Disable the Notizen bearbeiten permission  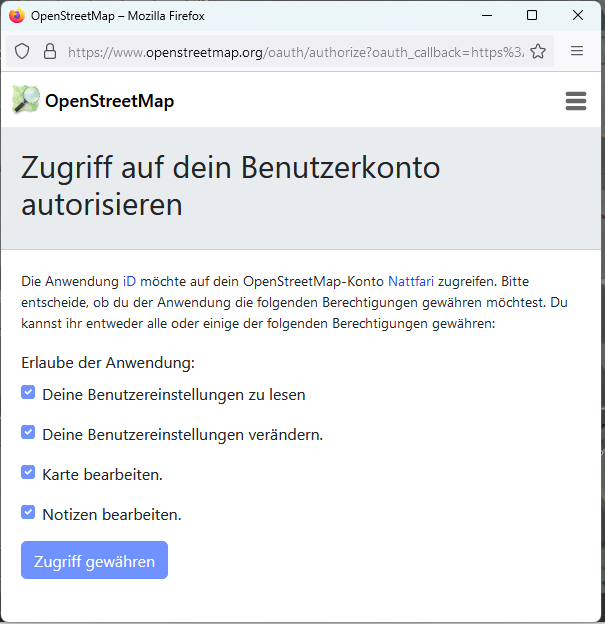[x=28, y=512]
